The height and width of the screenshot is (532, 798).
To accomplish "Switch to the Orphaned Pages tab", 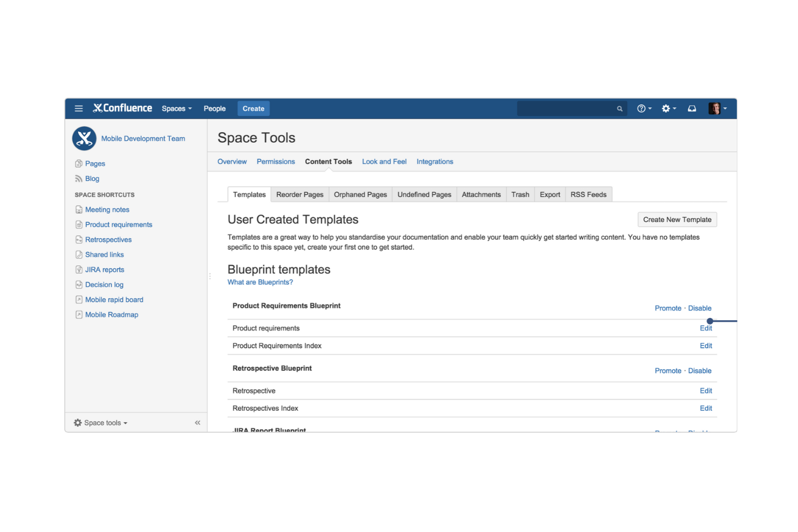I will point(360,194).
